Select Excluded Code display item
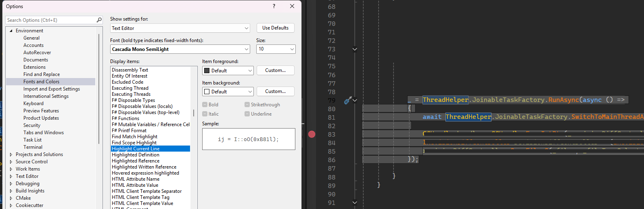This screenshot has width=644, height=209. [x=128, y=82]
